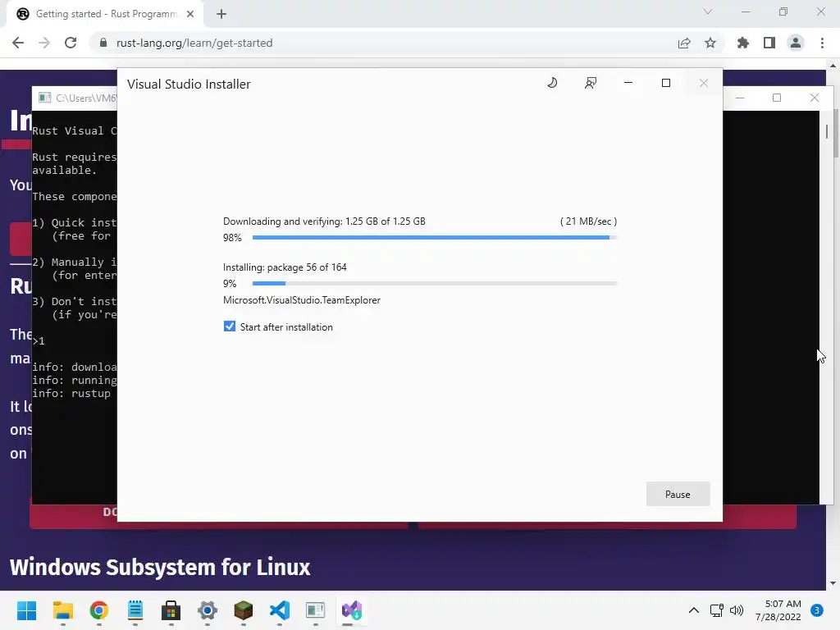Click the 21 MB/sec download speed text
Viewport: 840px width, 630px height.
pyautogui.click(x=588, y=221)
